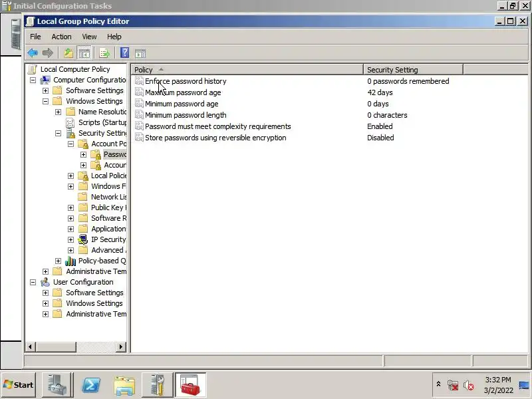Click tree pane scroll left arrow
The height and width of the screenshot is (399, 532).
point(30,346)
